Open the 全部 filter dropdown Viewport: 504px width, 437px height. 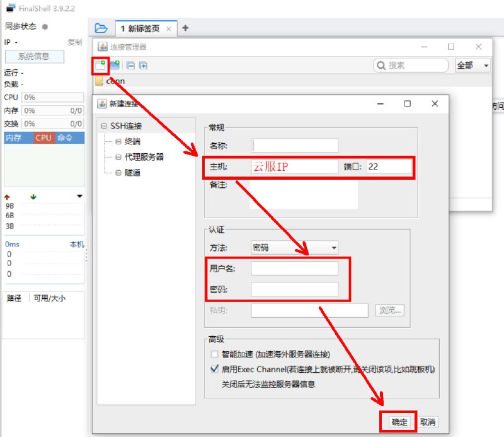point(472,65)
